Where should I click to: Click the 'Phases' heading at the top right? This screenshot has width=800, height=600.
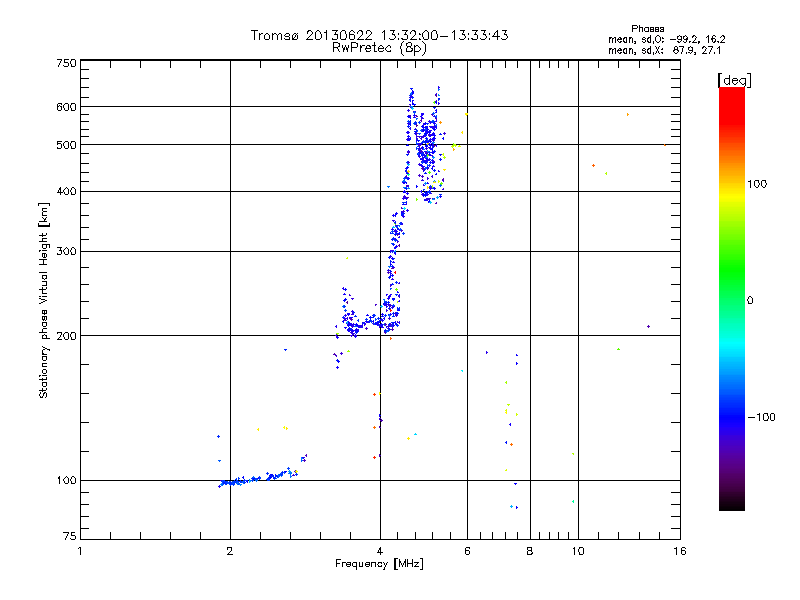[647, 29]
